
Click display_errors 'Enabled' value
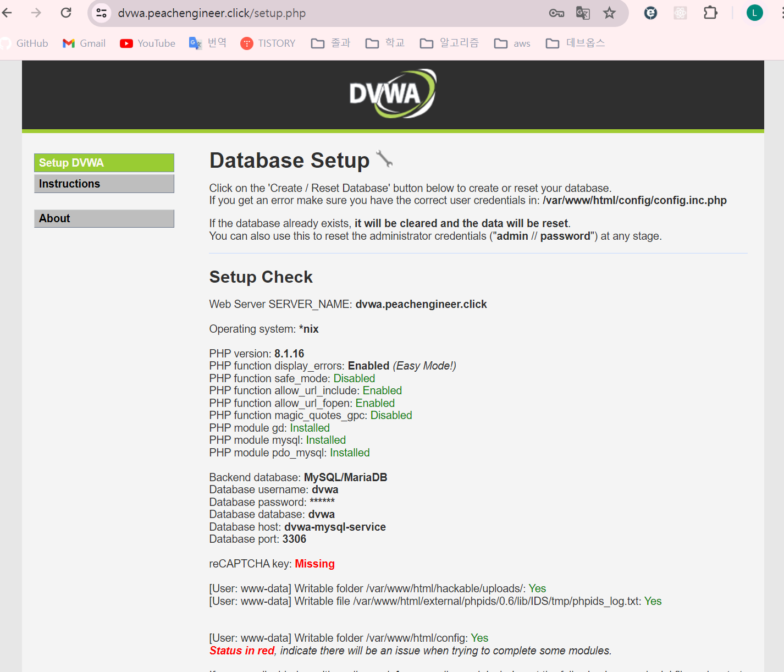click(368, 366)
